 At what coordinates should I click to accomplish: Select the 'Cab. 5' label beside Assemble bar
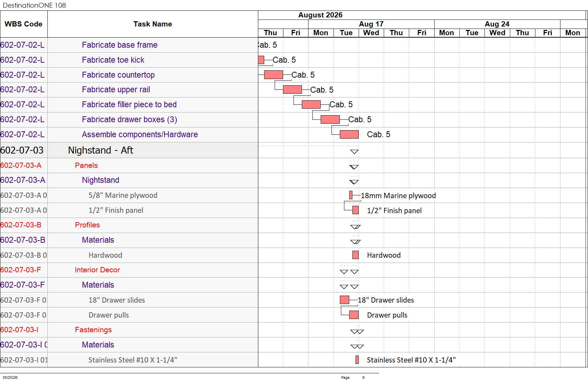[379, 134]
